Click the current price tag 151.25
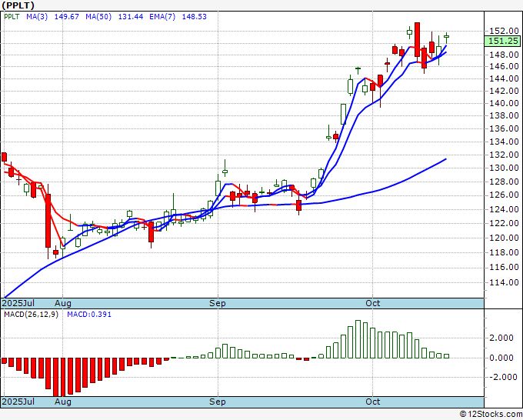The width and height of the screenshot is (523, 420). pos(503,41)
